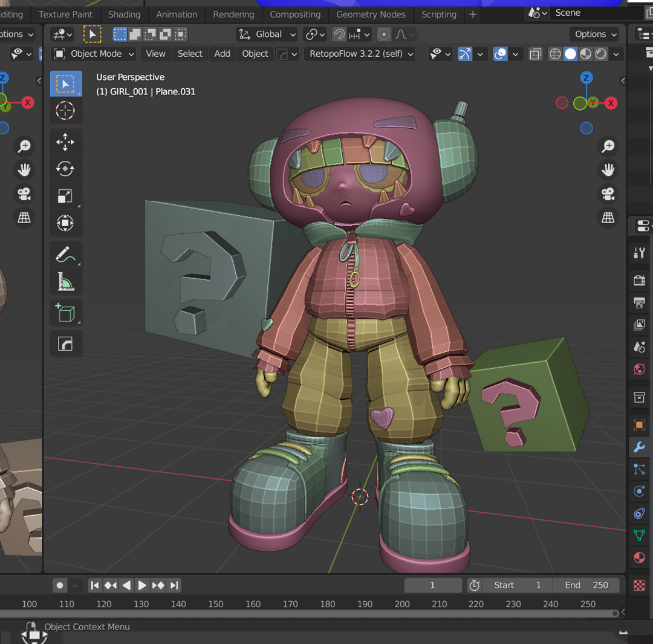The height and width of the screenshot is (644, 653).
Task: Select the Select Box tool in toolbar
Action: point(66,83)
